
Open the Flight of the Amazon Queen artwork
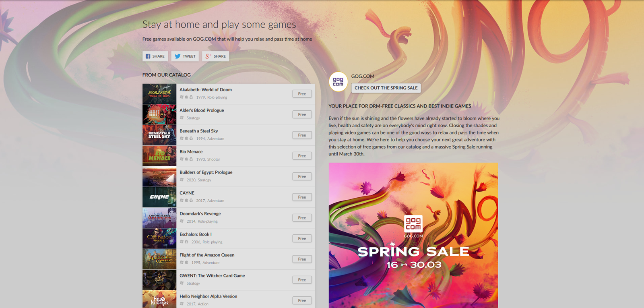click(159, 259)
